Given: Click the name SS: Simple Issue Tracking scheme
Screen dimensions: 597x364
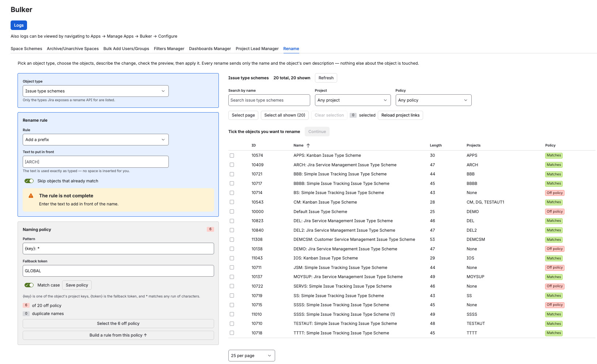Looking at the screenshot, I should [x=339, y=296].
